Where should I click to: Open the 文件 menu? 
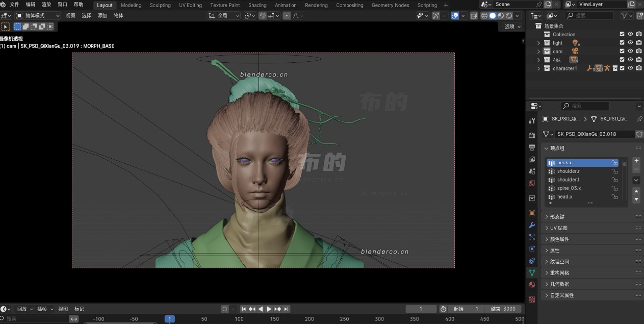pyautogui.click(x=14, y=5)
